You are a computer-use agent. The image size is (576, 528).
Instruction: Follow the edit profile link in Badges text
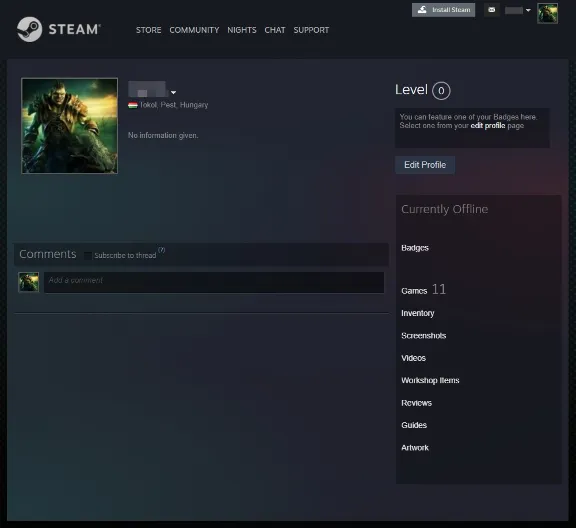point(488,126)
